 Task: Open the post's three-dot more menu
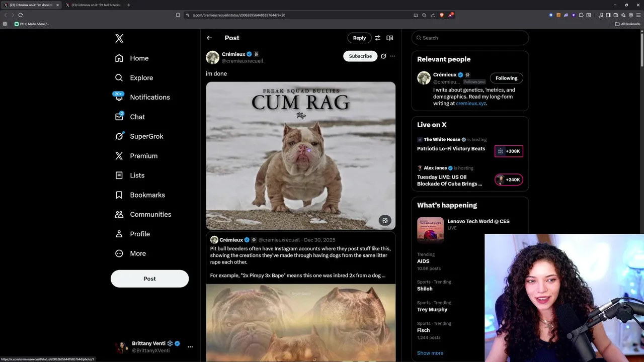tap(392, 56)
